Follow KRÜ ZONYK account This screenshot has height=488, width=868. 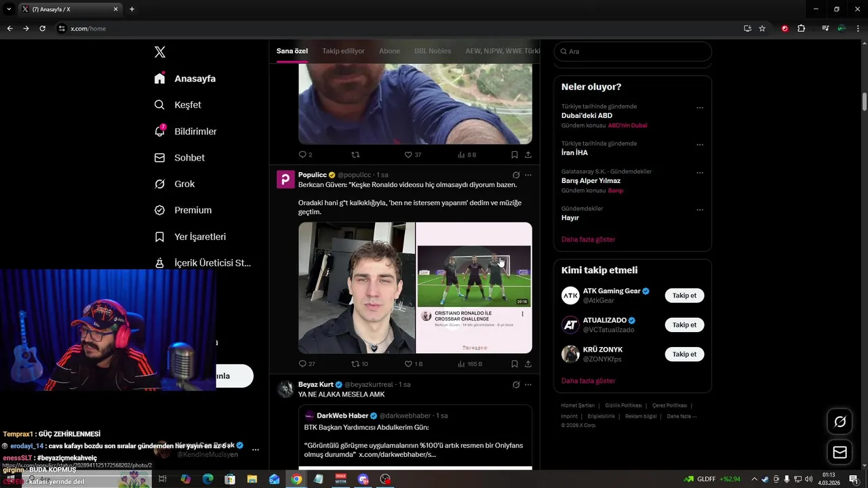(684, 354)
